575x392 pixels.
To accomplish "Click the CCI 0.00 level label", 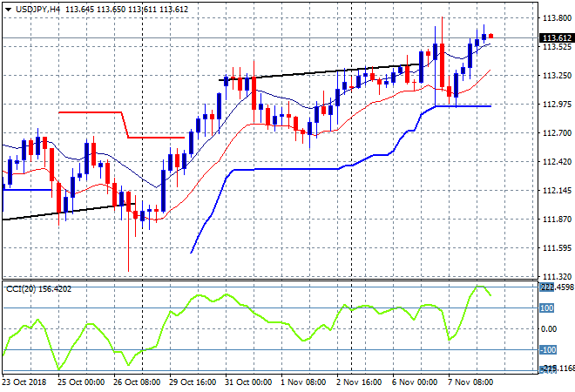I will tap(549, 329).
